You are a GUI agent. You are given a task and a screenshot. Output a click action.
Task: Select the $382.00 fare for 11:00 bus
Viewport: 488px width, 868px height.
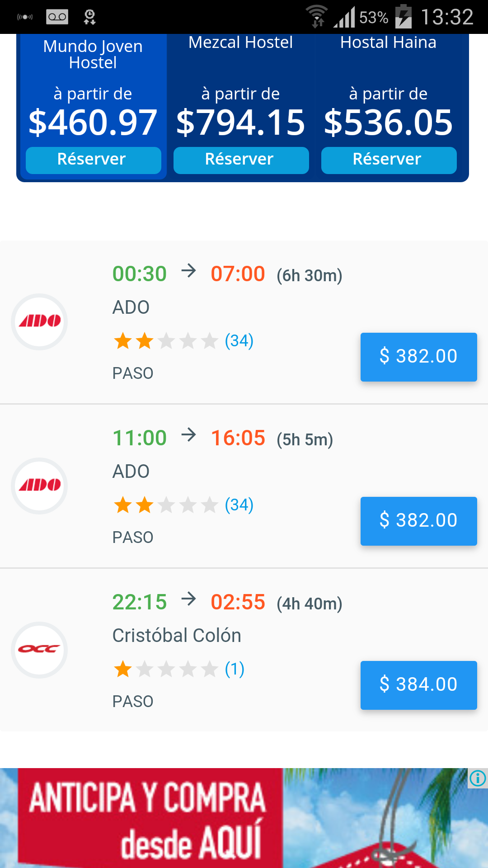tap(418, 521)
